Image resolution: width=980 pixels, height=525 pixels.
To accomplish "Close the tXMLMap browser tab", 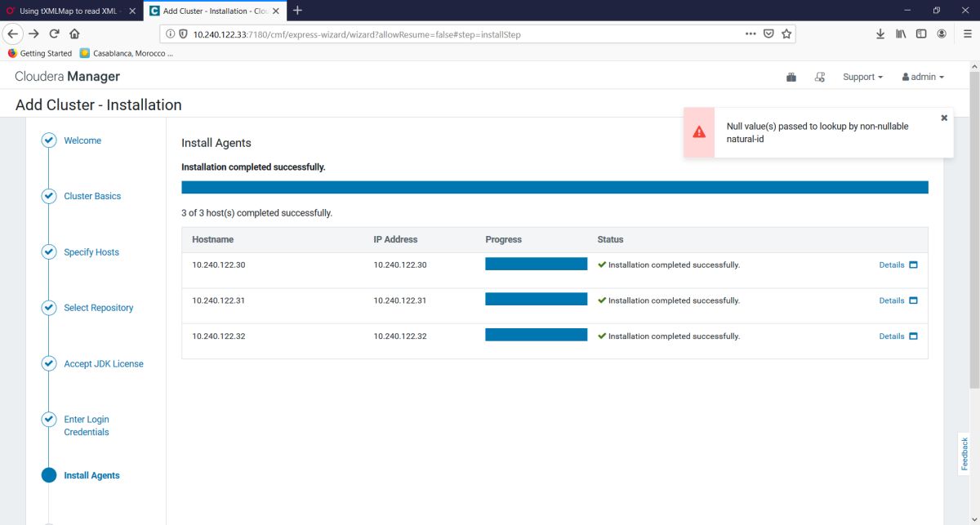I will click(132, 11).
